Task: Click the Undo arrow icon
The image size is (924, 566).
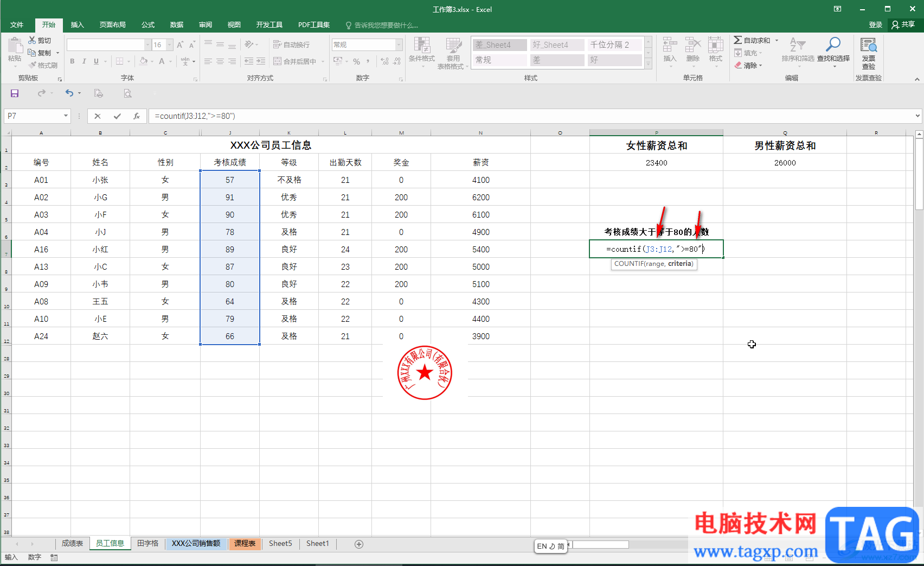Action: [x=69, y=93]
